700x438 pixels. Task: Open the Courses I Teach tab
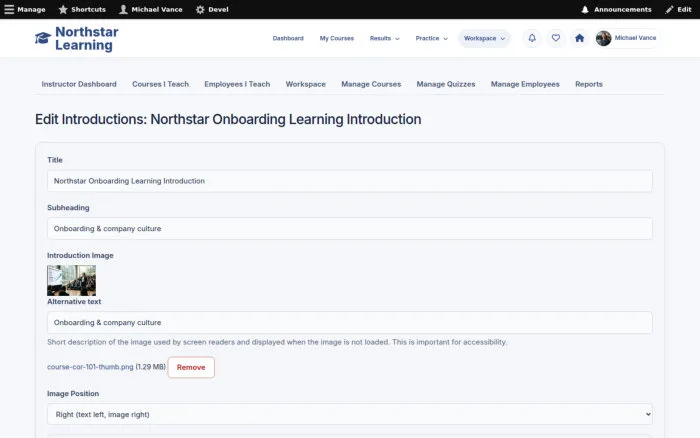160,84
